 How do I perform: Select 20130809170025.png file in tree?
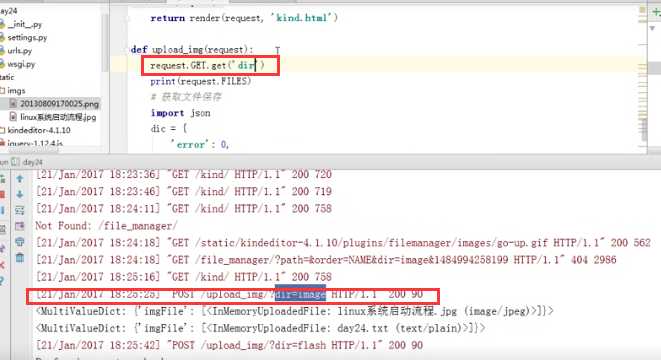click(59, 104)
